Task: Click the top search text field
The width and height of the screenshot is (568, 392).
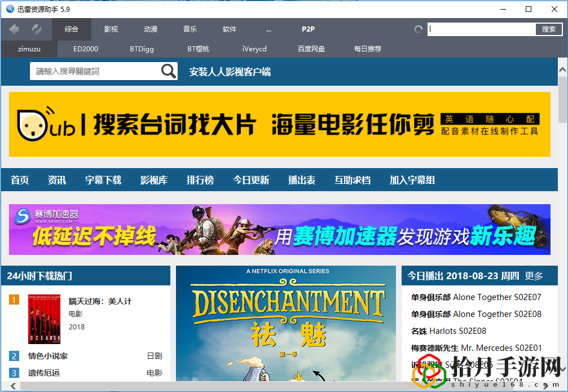Action: [x=482, y=29]
